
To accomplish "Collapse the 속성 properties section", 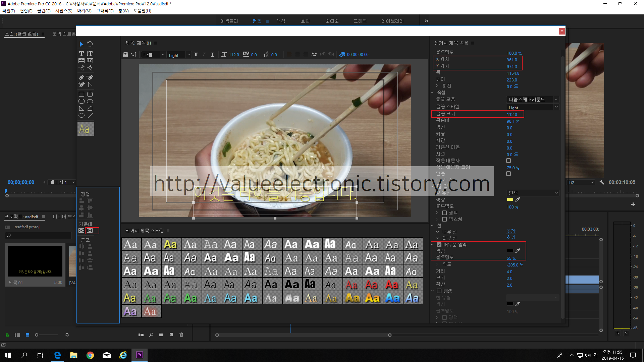I will 432,93.
